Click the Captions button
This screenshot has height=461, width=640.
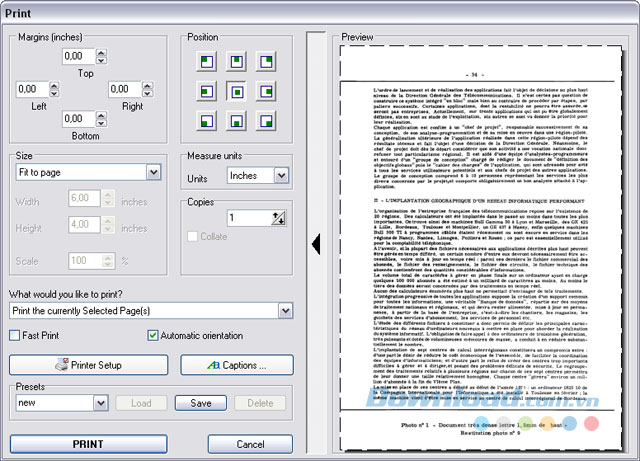tap(237, 365)
